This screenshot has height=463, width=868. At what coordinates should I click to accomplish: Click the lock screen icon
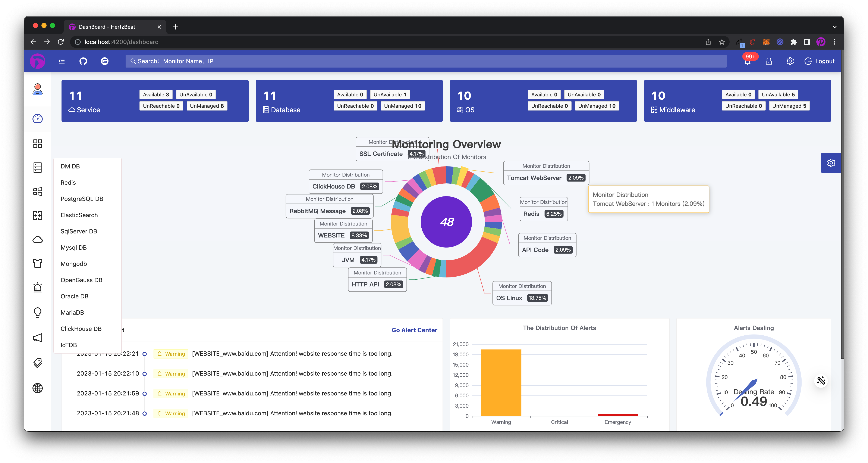point(769,61)
